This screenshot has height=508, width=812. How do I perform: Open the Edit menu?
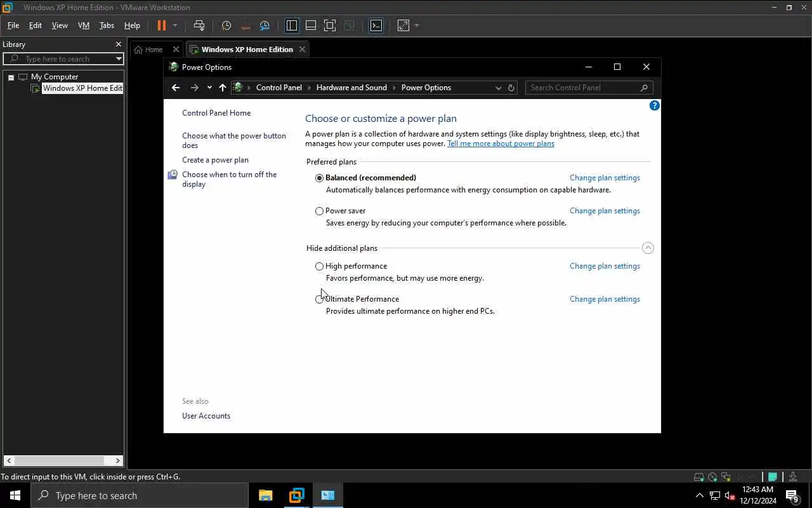[x=36, y=25]
